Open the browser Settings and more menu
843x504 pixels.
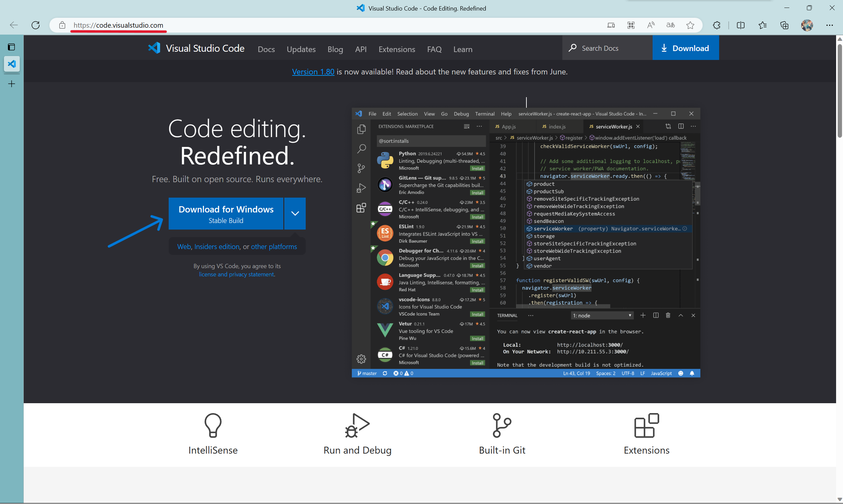click(x=829, y=25)
